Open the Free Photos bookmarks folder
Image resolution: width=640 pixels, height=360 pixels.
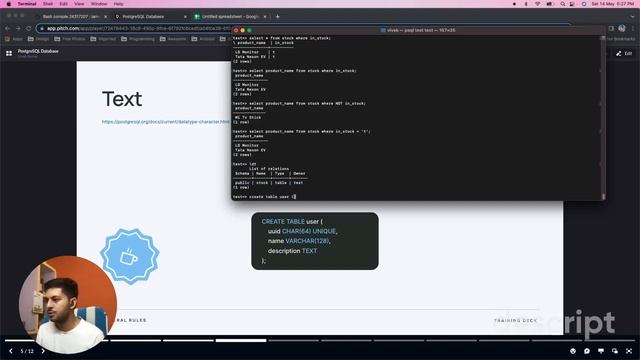pyautogui.click(x=70, y=39)
